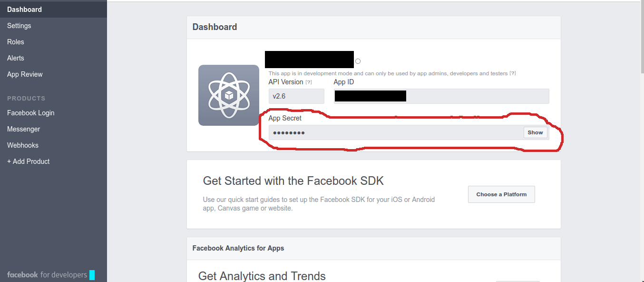Click the Choose a Platform button
Viewport: 644px width, 282px height.
pyautogui.click(x=501, y=194)
